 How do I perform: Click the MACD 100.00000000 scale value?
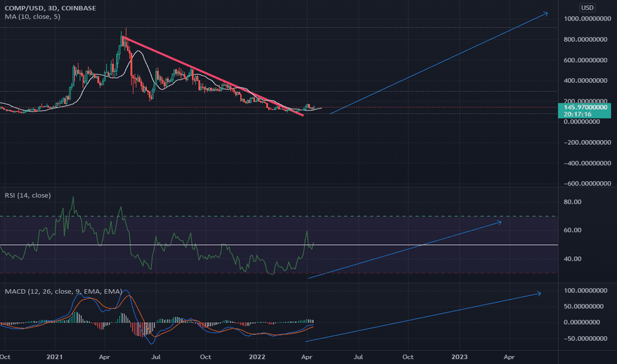pos(585,291)
